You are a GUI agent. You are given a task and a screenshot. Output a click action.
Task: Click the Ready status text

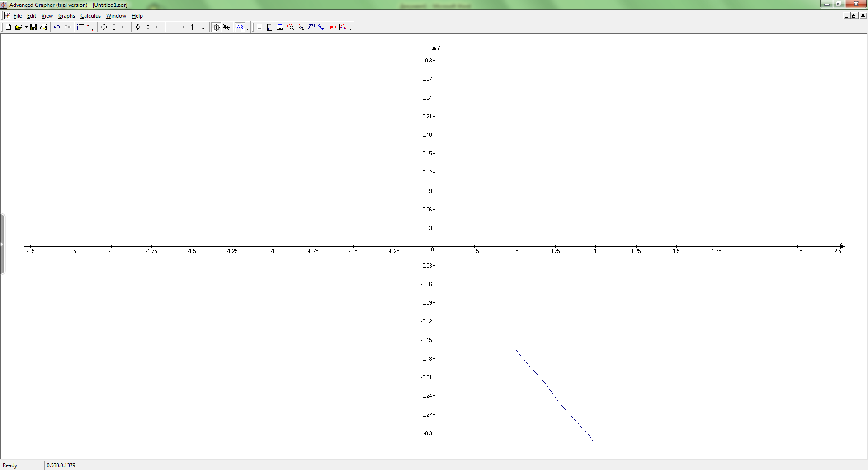(10, 465)
